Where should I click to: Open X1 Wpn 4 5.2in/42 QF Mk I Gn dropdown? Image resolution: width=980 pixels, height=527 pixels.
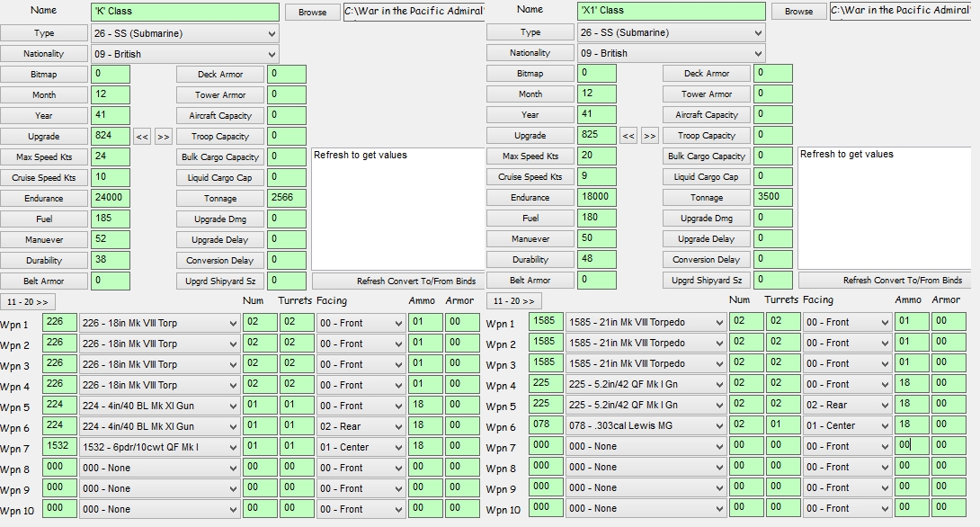tap(646, 384)
